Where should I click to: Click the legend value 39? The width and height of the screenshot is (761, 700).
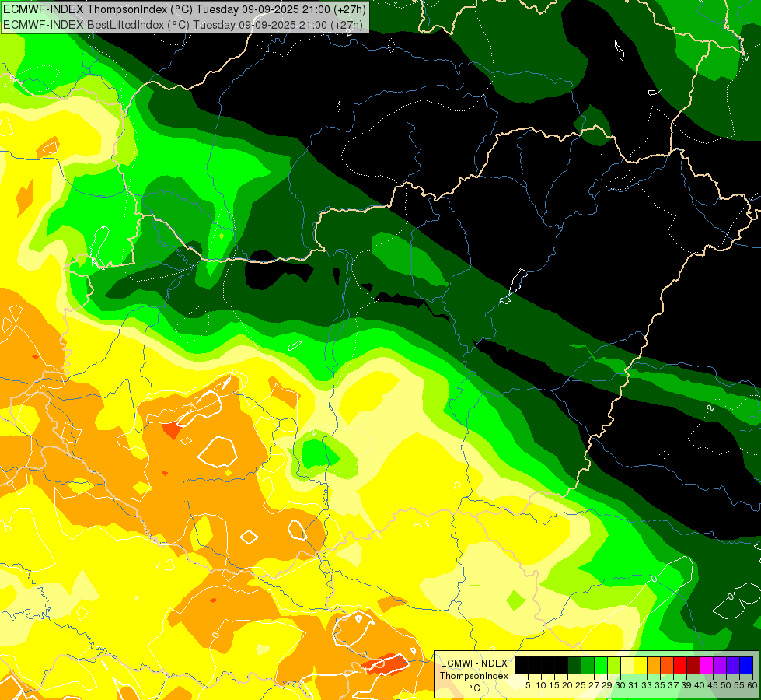point(686,685)
